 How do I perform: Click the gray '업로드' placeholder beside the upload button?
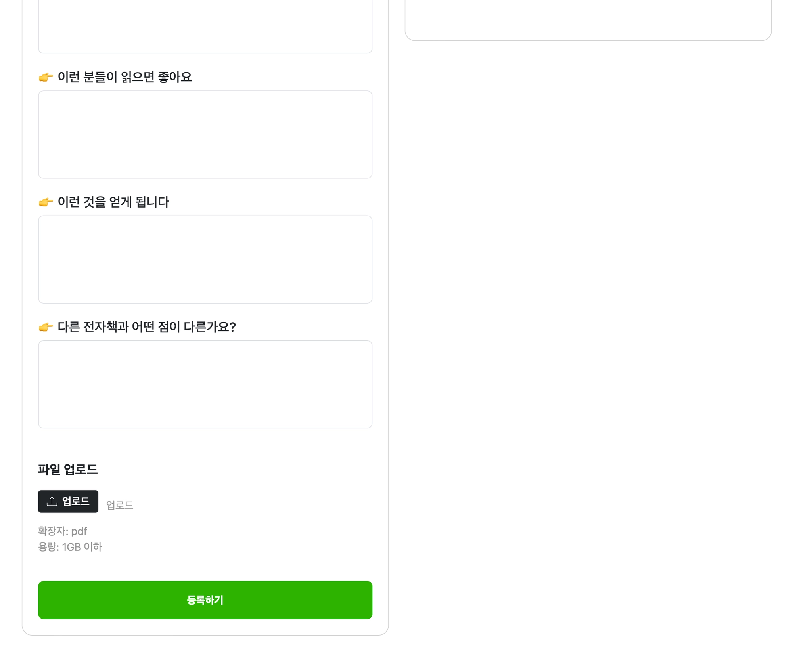pyautogui.click(x=120, y=505)
